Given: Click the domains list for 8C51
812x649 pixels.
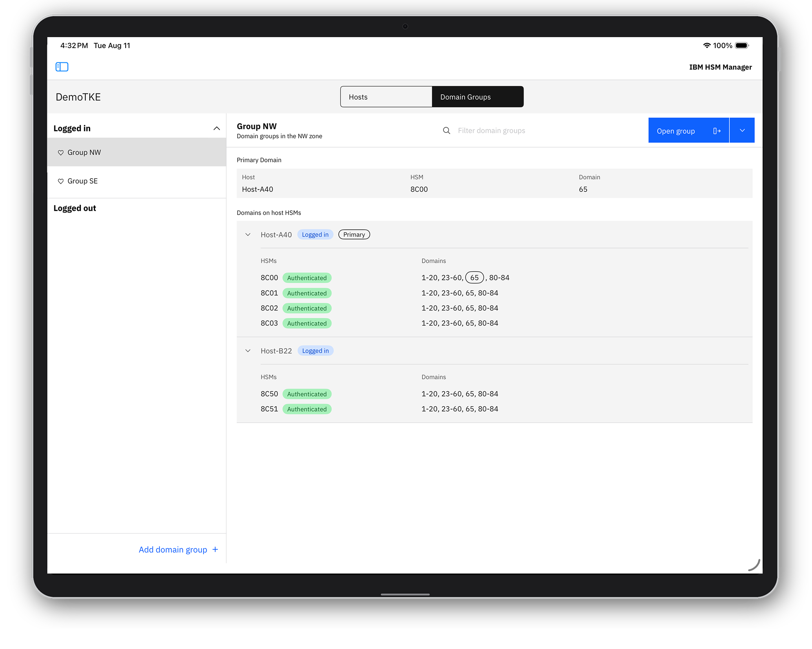Looking at the screenshot, I should coord(460,409).
